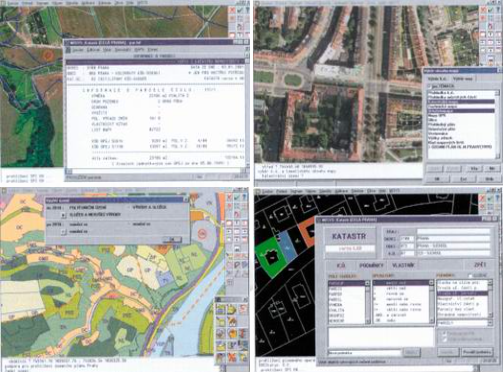Viewport: 503px width, 372px height.
Task: Toggle the checkbox beside the PODMÍNKY list header
Action: pyautogui.click(x=471, y=276)
